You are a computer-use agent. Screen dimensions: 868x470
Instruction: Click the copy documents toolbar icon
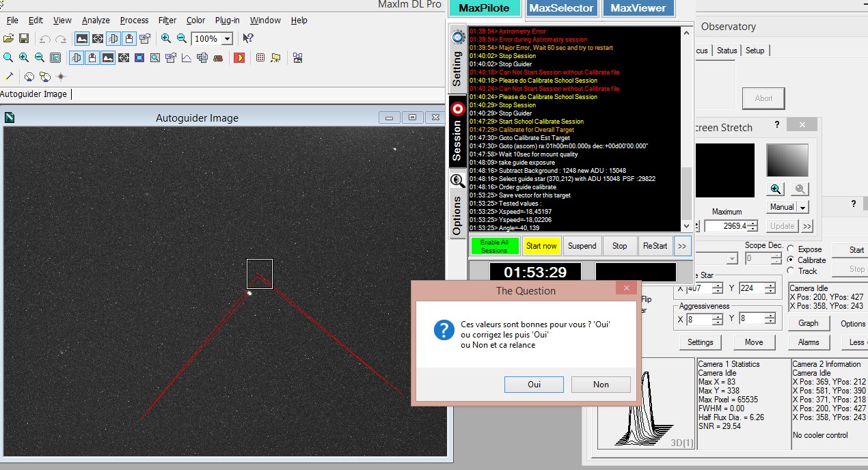click(202, 58)
